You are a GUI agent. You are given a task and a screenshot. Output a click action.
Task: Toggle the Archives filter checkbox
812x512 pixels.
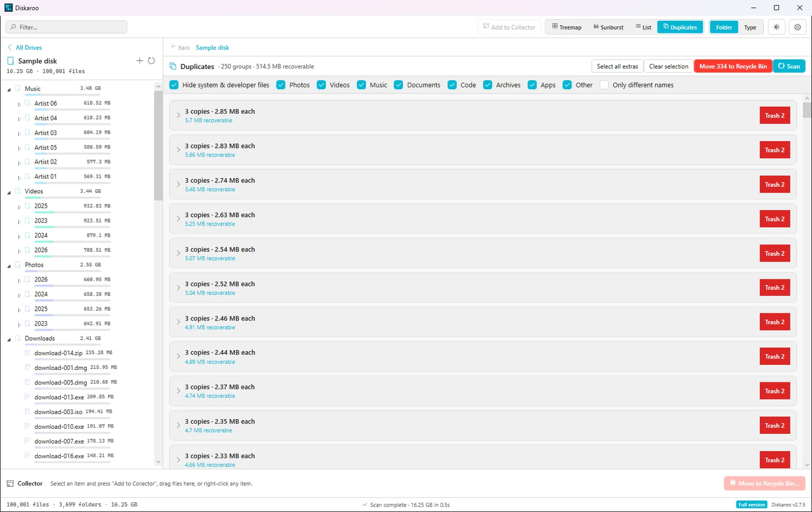pyautogui.click(x=488, y=85)
